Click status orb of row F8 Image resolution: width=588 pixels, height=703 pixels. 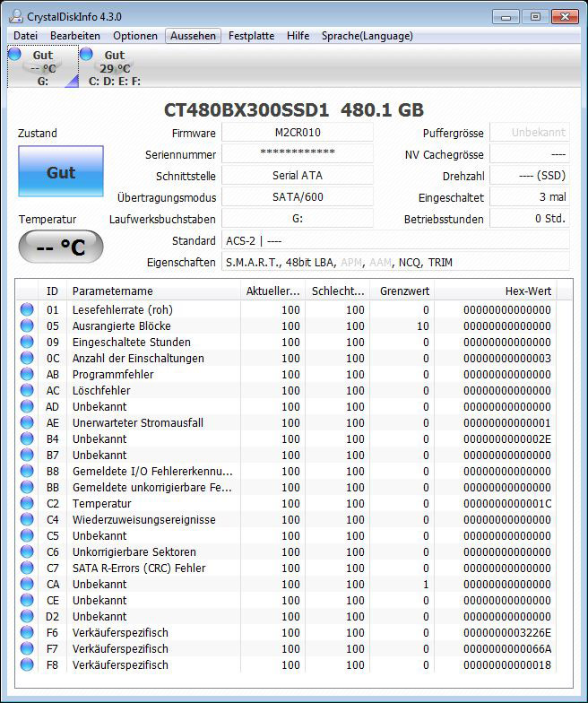point(27,664)
